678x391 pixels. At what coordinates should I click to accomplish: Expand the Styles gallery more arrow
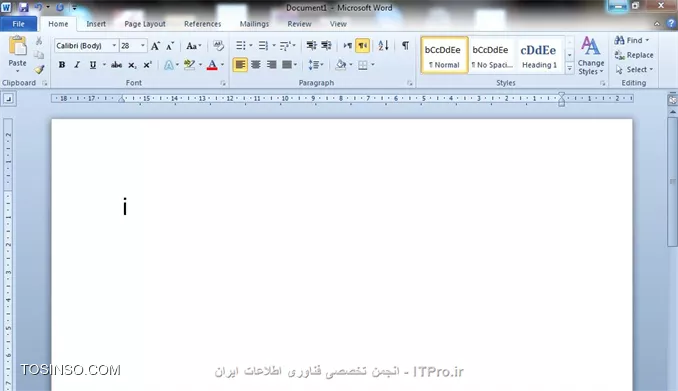[569, 68]
